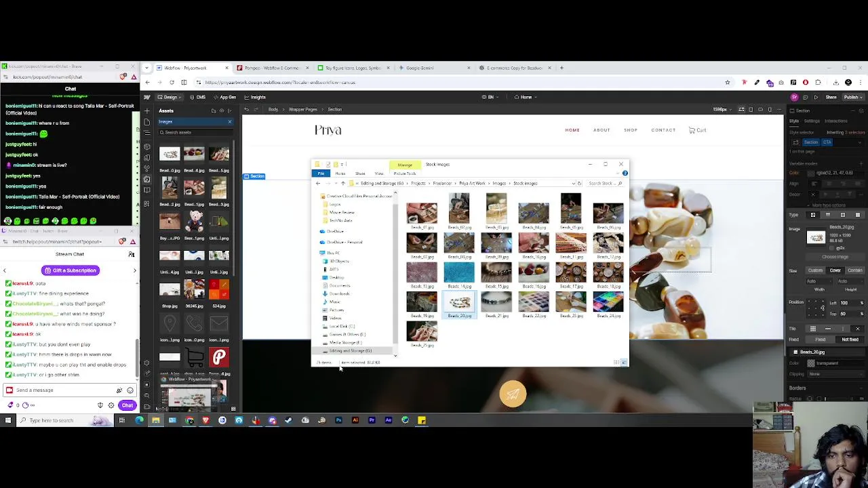
Task: Open Premiere Pro from the taskbar
Action: click(x=372, y=420)
